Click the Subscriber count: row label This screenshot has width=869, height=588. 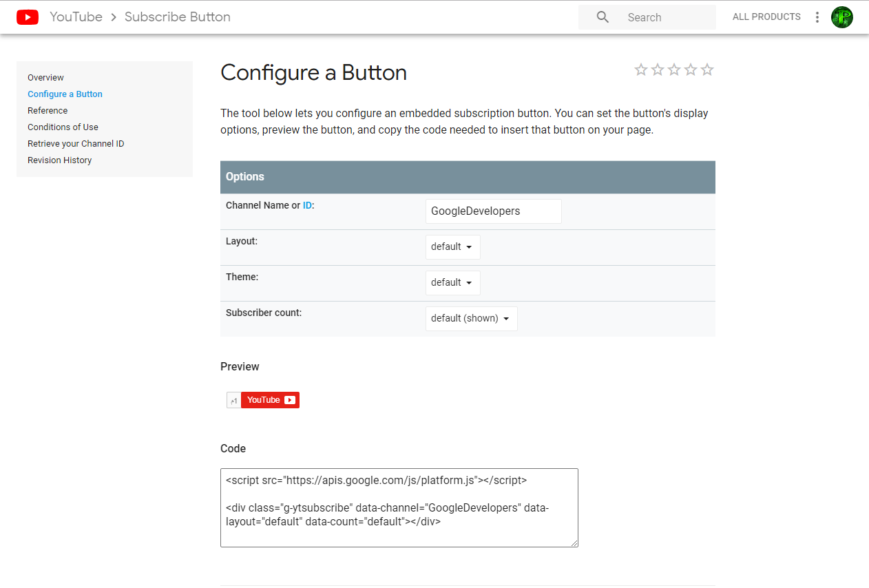click(264, 313)
